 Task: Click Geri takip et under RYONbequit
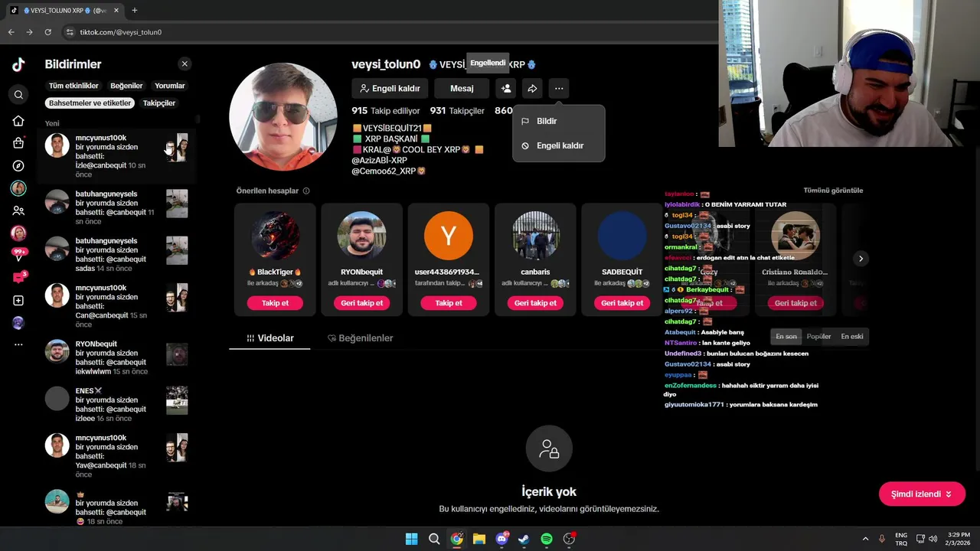pos(361,303)
